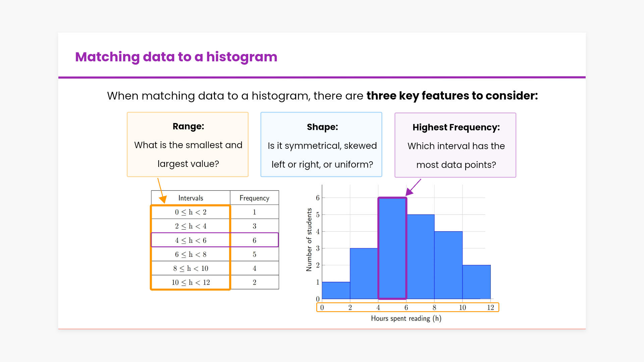The width and height of the screenshot is (644, 362).
Task: Click the tallest histogram bar outlined in purple
Action: coord(392,248)
